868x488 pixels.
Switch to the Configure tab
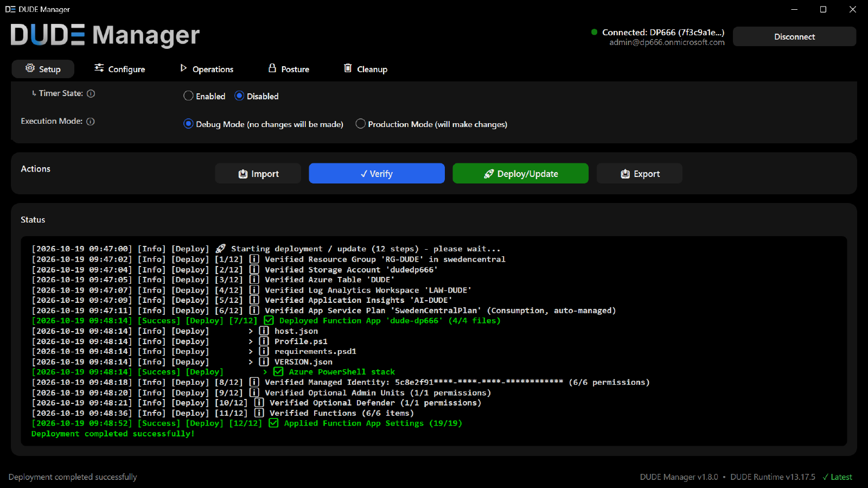[x=119, y=69]
